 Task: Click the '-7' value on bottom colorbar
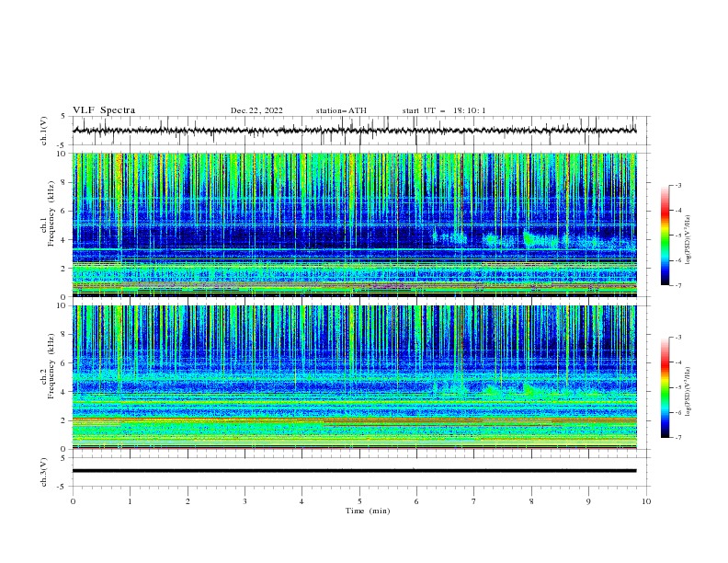tap(677, 438)
